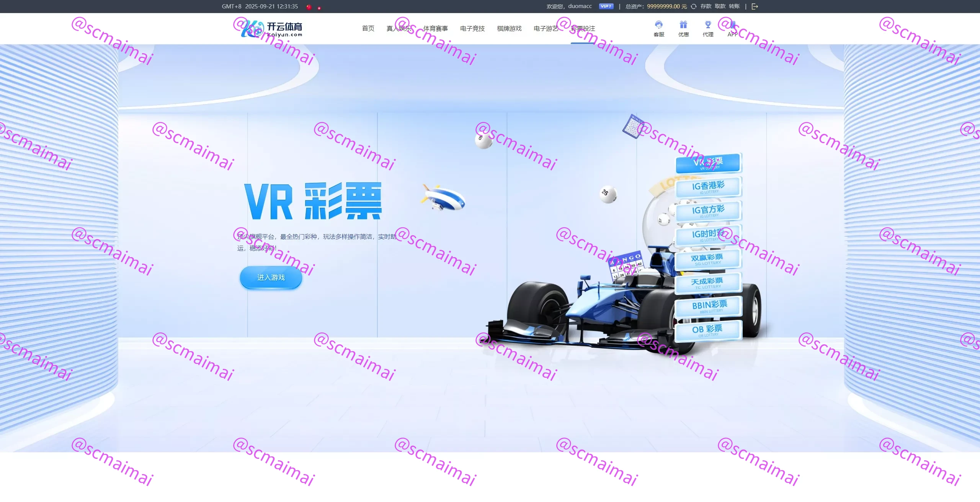This screenshot has width=980, height=502.
Task: Click the 存款 deposit link
Action: tap(706, 7)
